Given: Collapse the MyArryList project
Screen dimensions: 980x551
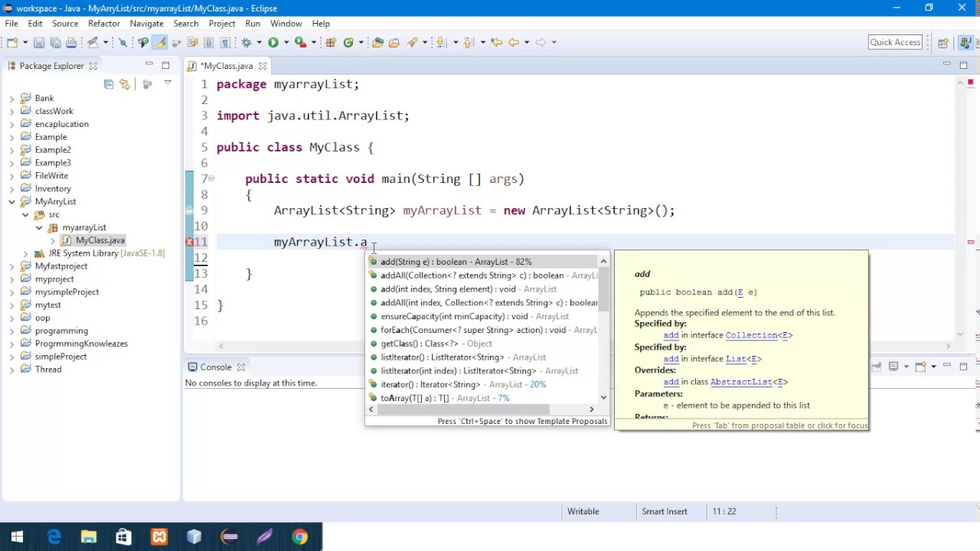Looking at the screenshot, I should point(11,201).
